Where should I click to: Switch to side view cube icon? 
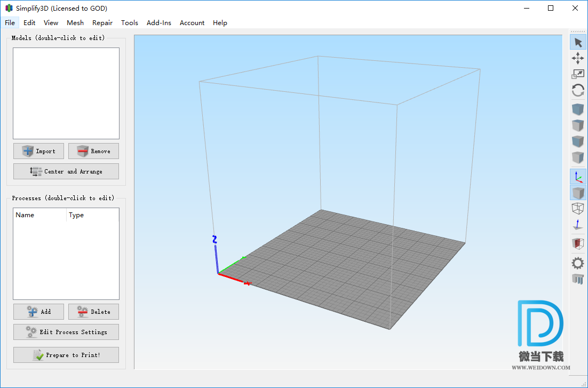click(578, 157)
